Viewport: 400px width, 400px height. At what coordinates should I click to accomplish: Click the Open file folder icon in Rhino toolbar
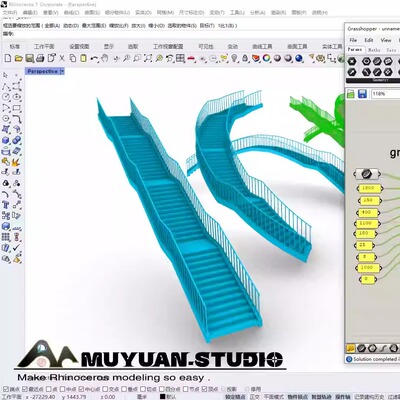[x=19, y=59]
